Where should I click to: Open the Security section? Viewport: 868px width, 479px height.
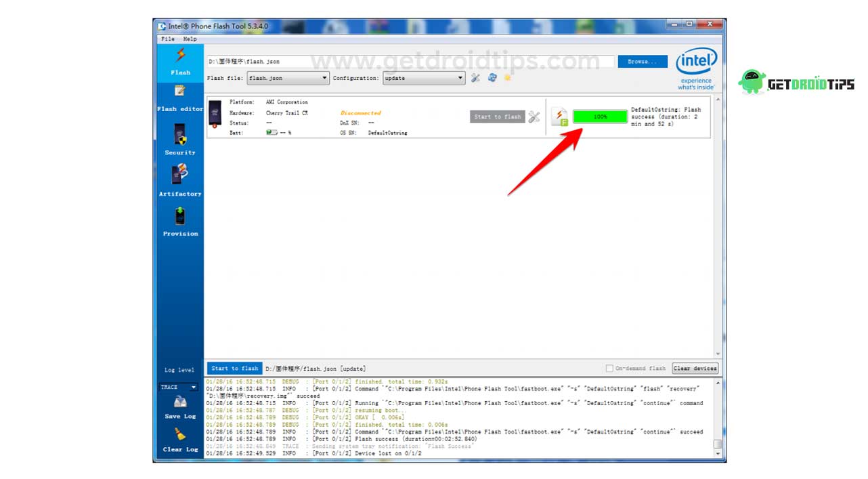180,140
